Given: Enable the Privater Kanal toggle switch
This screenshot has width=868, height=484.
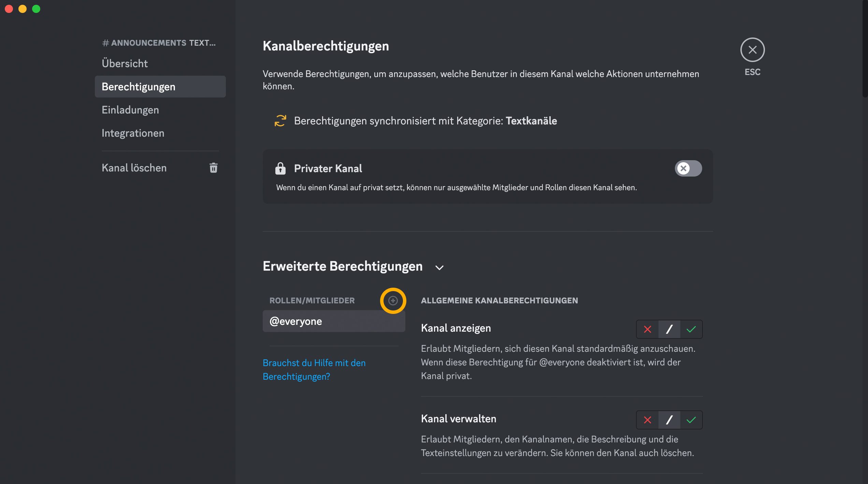Looking at the screenshot, I should coord(688,168).
